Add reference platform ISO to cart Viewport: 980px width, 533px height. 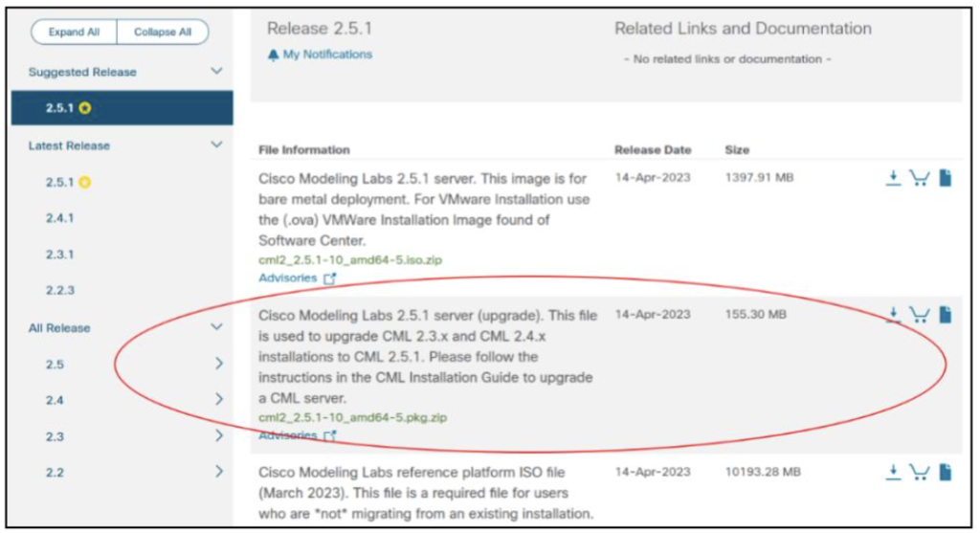919,472
